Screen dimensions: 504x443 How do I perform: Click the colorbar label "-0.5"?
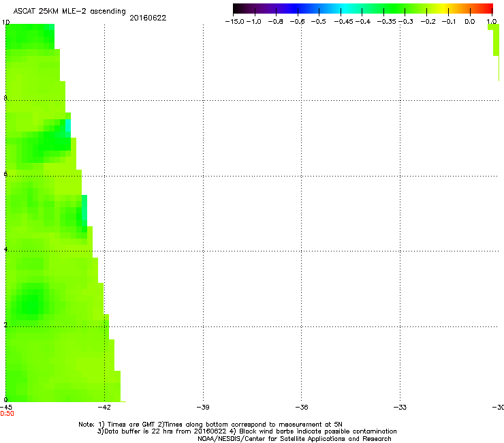point(319,22)
